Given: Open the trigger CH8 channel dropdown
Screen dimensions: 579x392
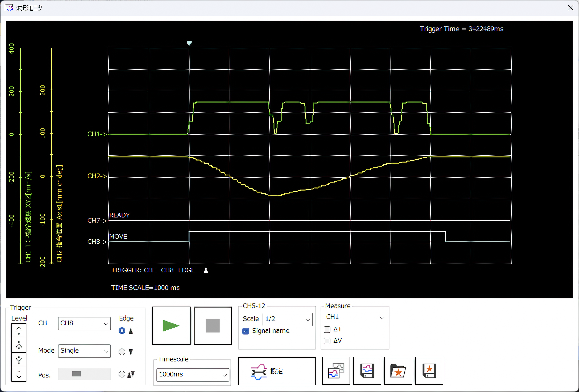Looking at the screenshot, I should click(84, 323).
